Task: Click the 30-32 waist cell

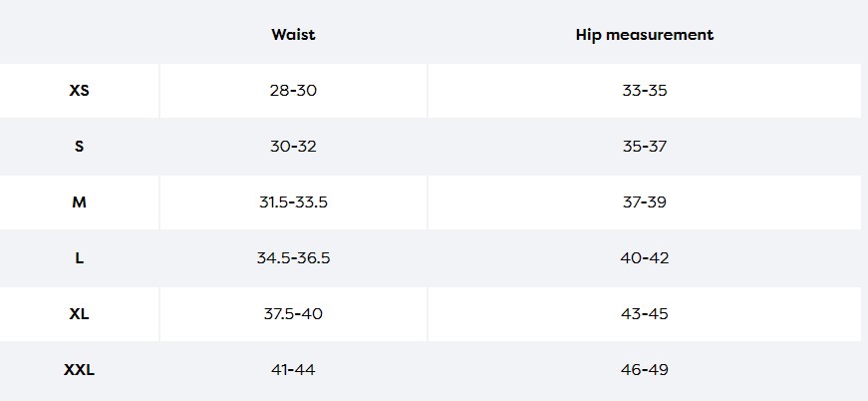Action: click(293, 146)
